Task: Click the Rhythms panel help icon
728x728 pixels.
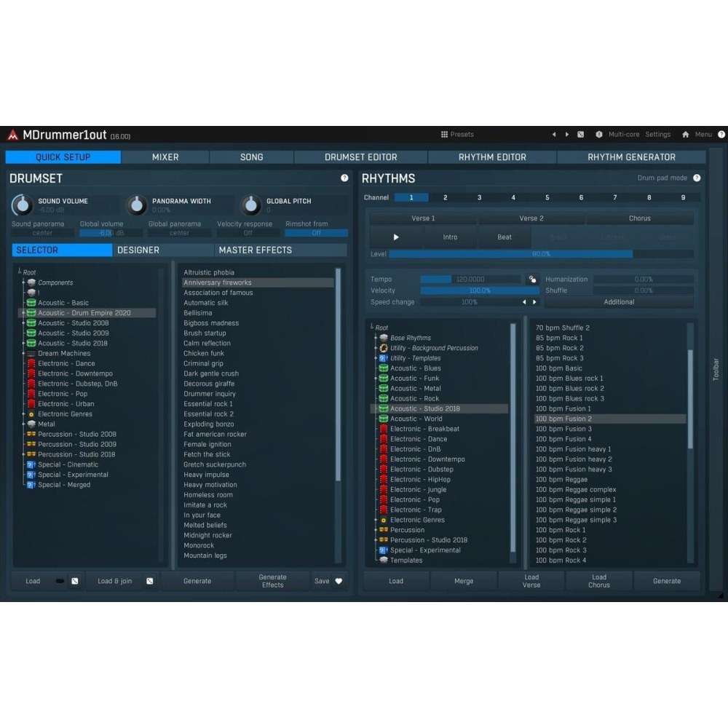Action: (697, 178)
